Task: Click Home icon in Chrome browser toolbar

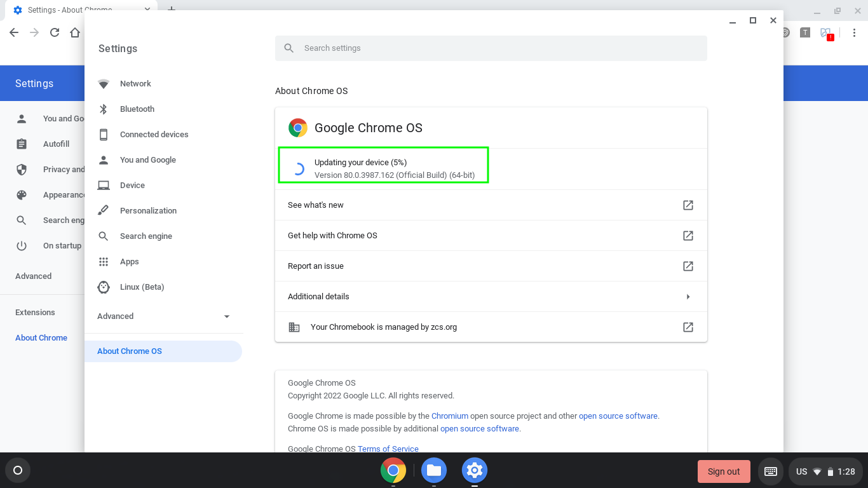Action: (75, 32)
